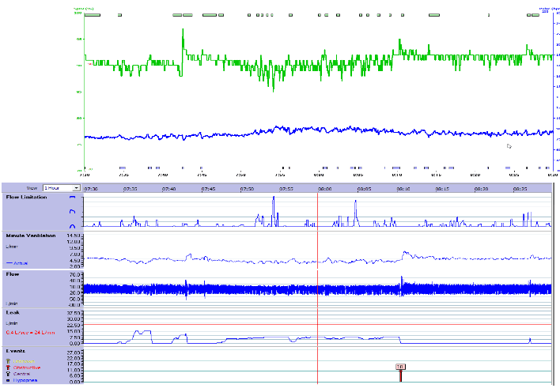Select the Flow Limitation panel header

pyautogui.click(x=26, y=197)
